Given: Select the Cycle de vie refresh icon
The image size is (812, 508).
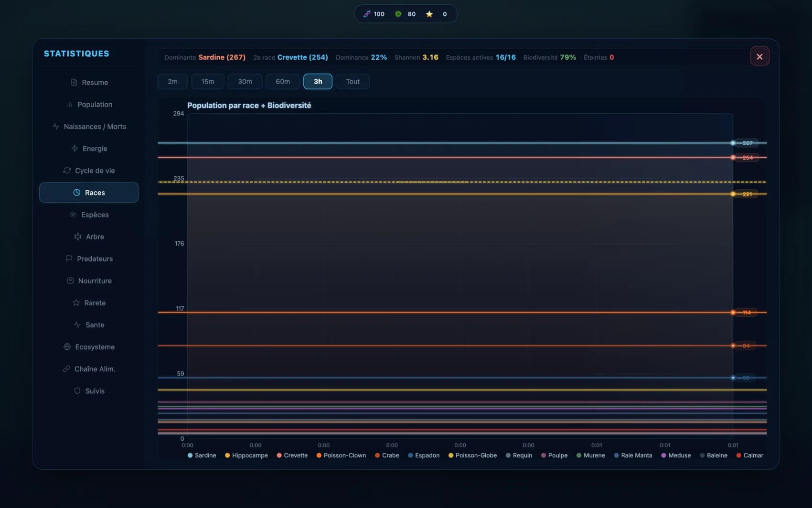Looking at the screenshot, I should pyautogui.click(x=67, y=171).
